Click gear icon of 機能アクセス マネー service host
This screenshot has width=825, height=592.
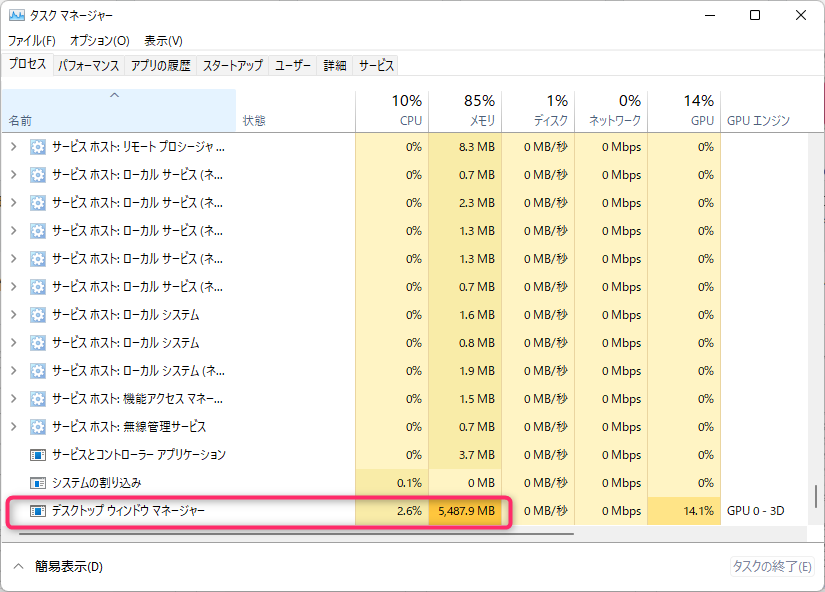(37, 399)
